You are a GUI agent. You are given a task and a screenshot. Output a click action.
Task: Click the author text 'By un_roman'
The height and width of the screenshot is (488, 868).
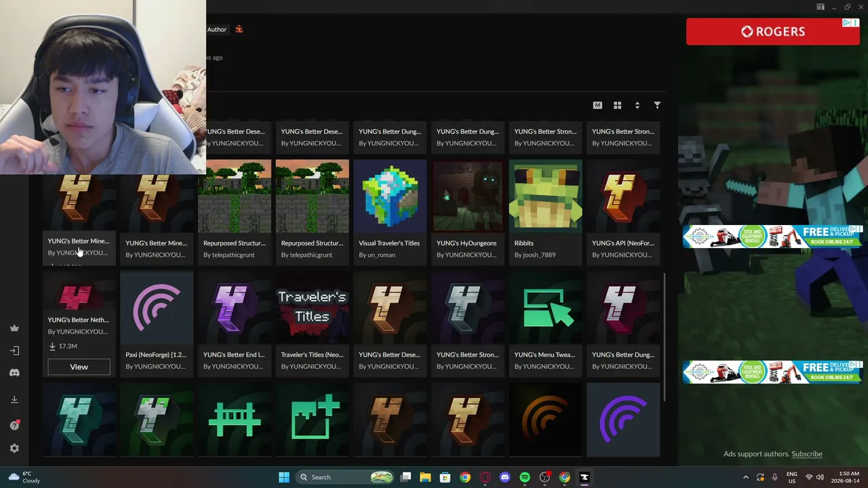[376, 255]
